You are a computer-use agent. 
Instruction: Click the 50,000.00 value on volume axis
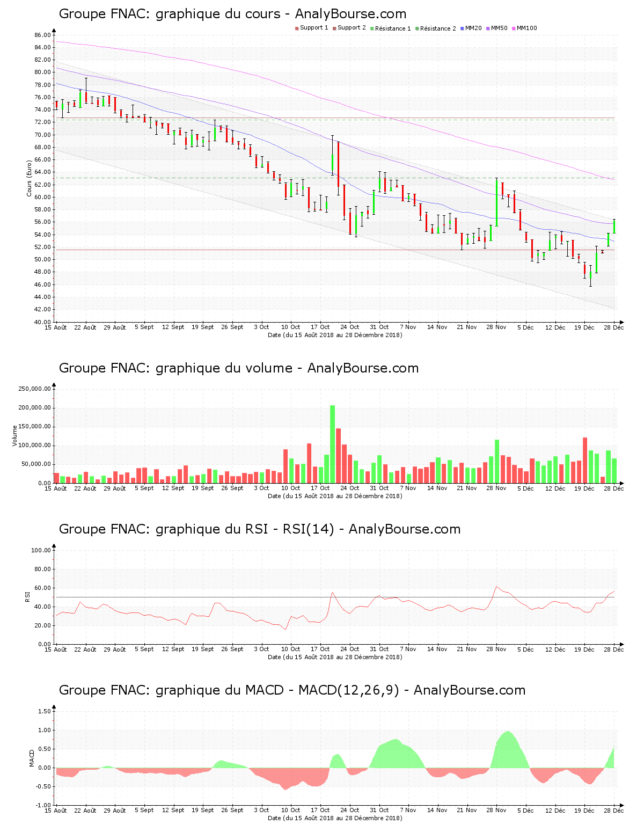point(36,464)
